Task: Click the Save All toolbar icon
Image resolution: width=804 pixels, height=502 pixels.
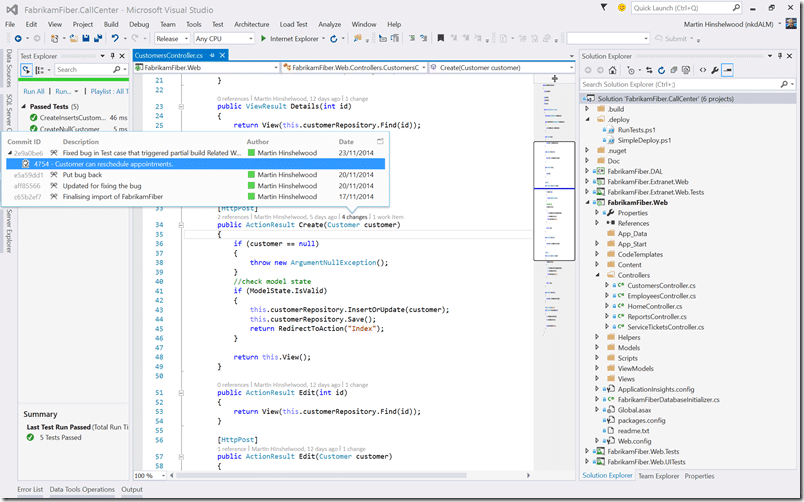Action: [x=98, y=38]
